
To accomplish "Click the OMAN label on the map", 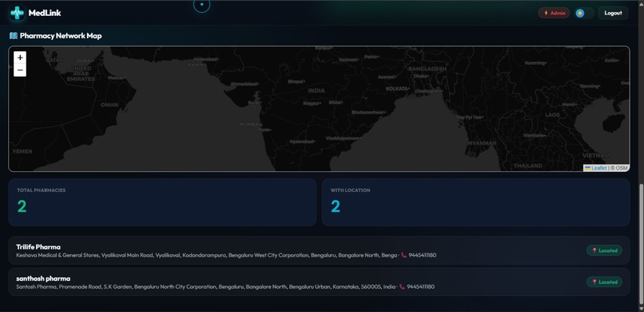I will pos(109,105).
